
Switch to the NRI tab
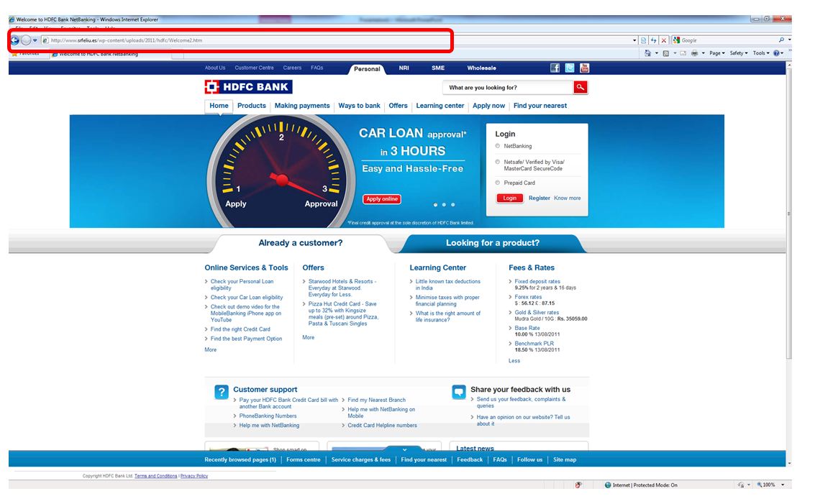tap(404, 68)
